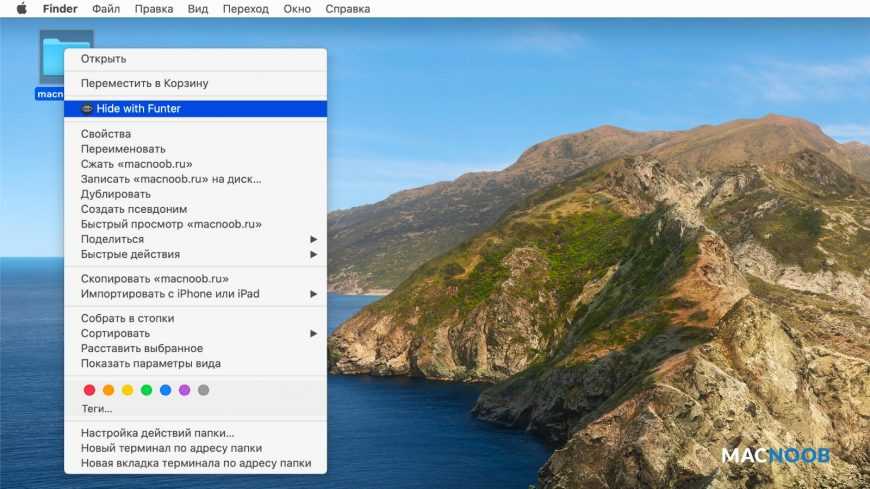Image resolution: width=870 pixels, height=489 pixels.
Task: Apply the red tag color
Action: point(89,390)
